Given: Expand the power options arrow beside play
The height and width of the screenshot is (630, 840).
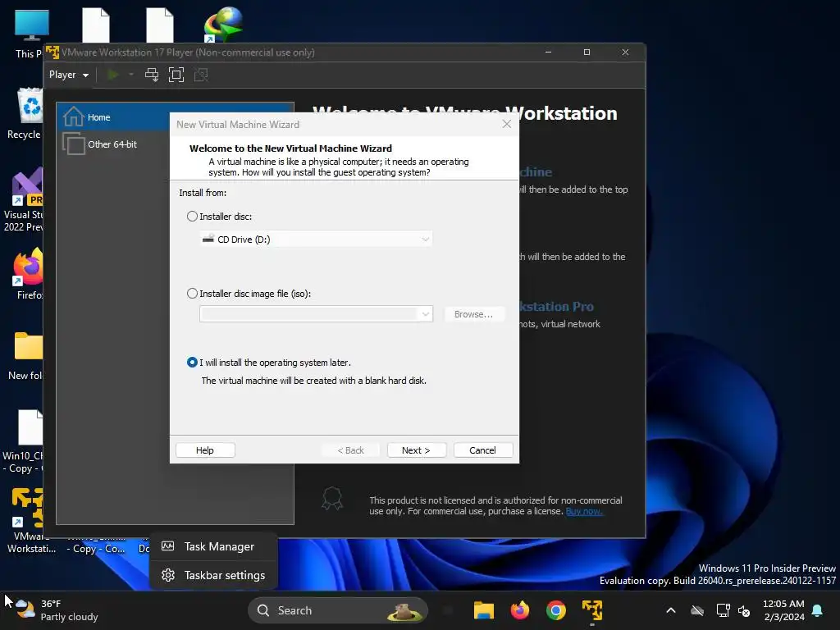Looking at the screenshot, I should coord(131,75).
